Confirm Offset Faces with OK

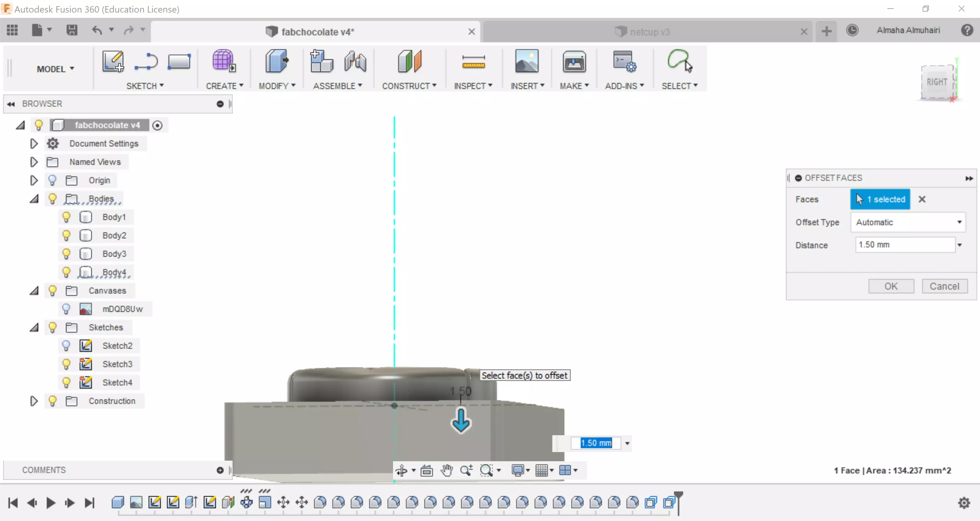point(891,286)
